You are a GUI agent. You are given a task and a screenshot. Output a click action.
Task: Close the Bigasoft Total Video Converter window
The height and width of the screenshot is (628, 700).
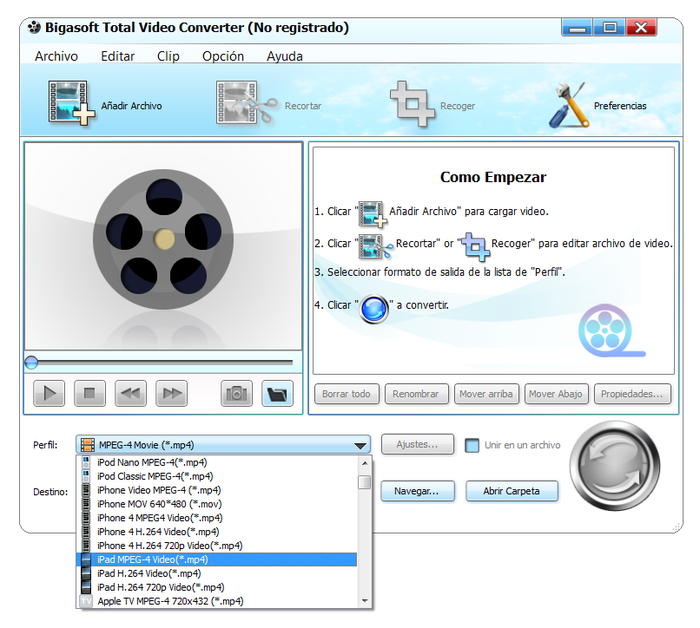[642, 28]
